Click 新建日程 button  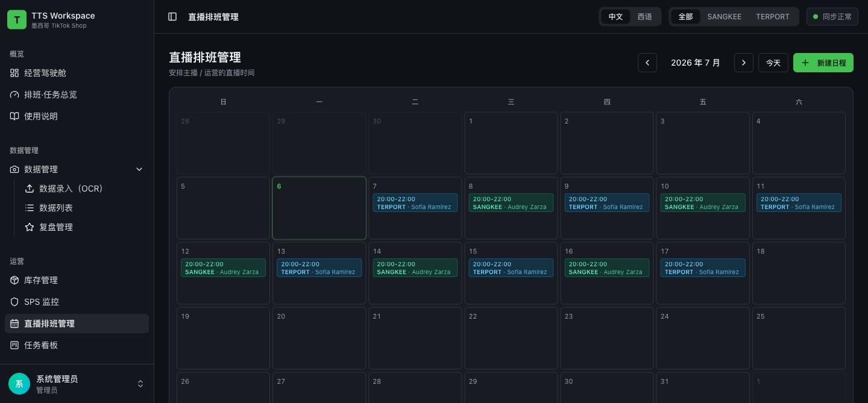823,63
